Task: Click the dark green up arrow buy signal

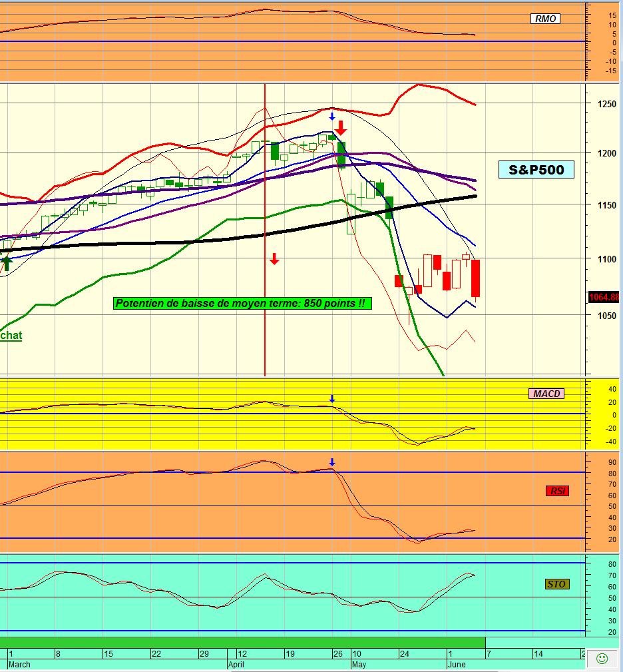Action: click(7, 263)
